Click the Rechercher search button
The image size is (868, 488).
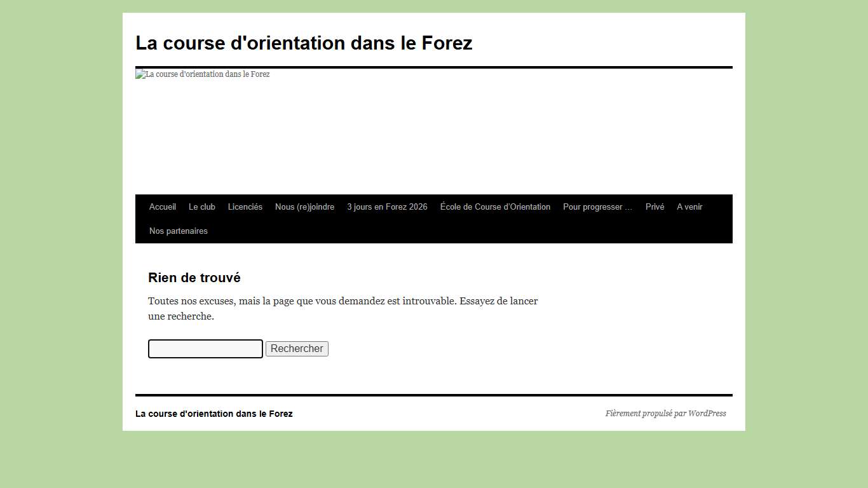click(297, 348)
